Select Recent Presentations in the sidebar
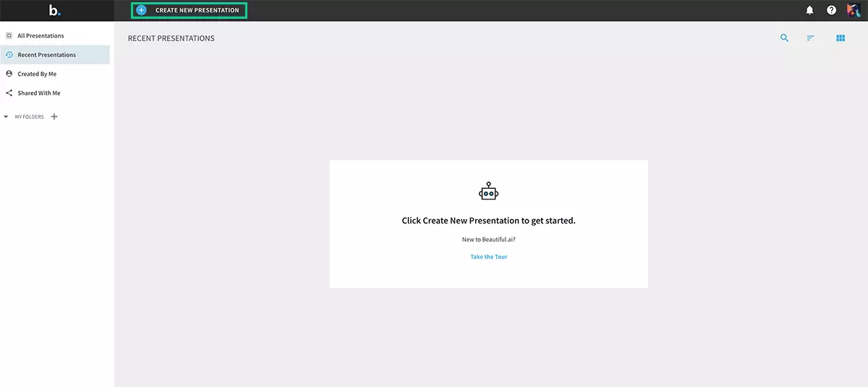 55,55
